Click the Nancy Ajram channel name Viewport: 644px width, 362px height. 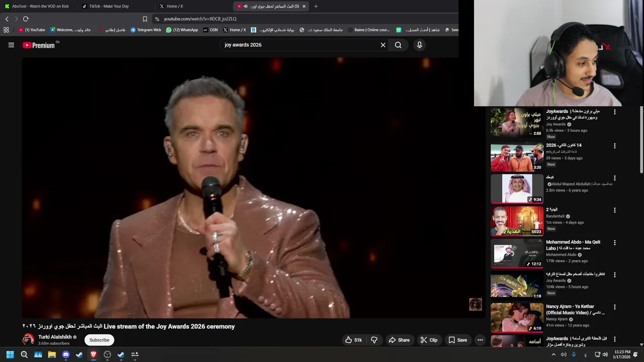click(x=556, y=319)
